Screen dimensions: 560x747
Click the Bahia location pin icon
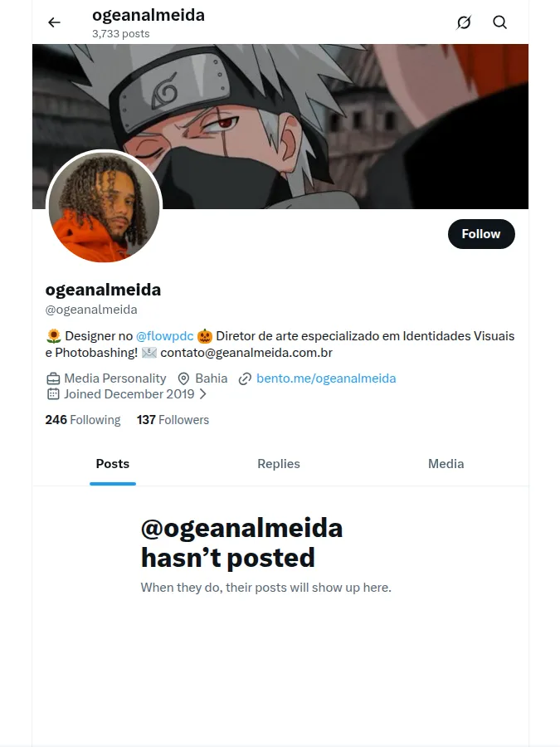click(x=183, y=378)
